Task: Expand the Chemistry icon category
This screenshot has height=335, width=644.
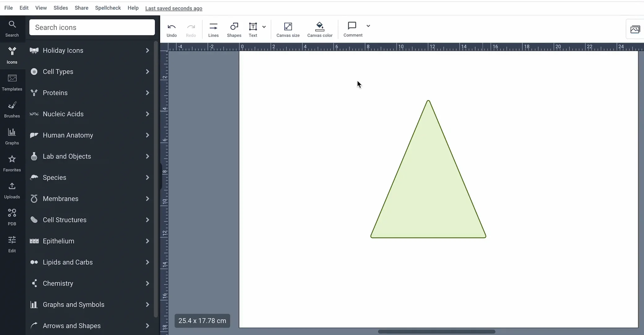Action: [90, 284]
